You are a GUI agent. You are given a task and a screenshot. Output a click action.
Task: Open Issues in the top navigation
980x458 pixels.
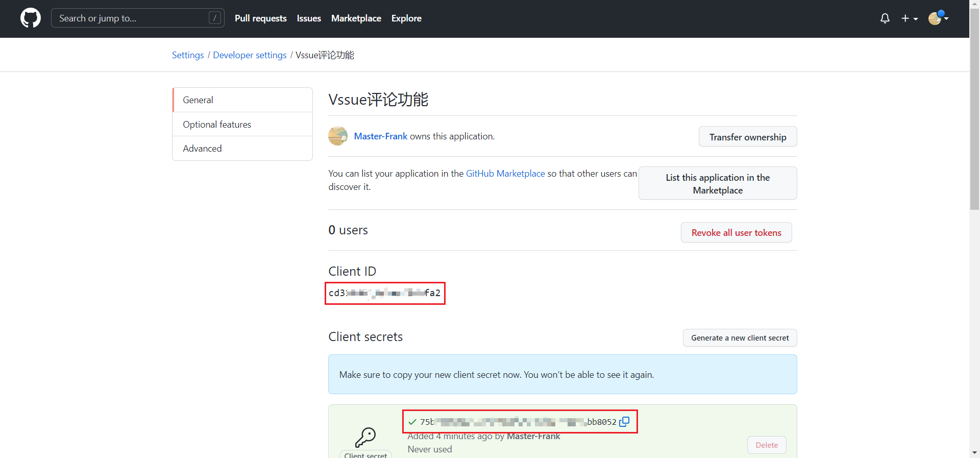[x=309, y=18]
